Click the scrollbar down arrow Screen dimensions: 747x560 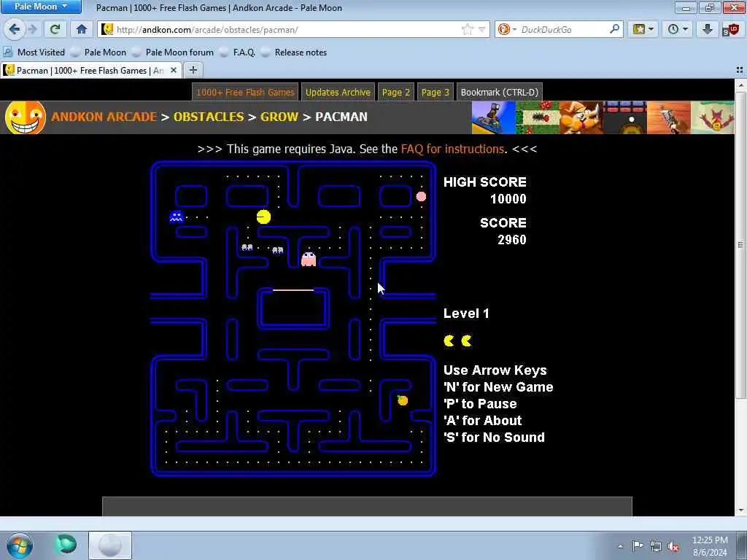pyautogui.click(x=740, y=510)
